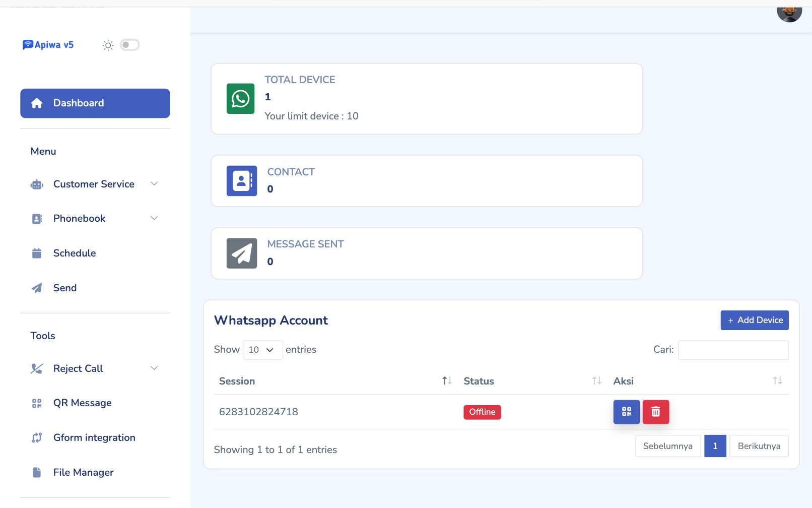
Task: Click the green WhatsApp total device icon
Action: 240,99
